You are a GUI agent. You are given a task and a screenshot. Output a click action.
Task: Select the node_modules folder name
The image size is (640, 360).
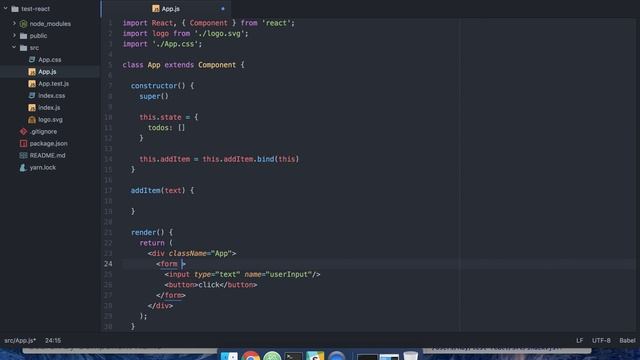coord(50,24)
